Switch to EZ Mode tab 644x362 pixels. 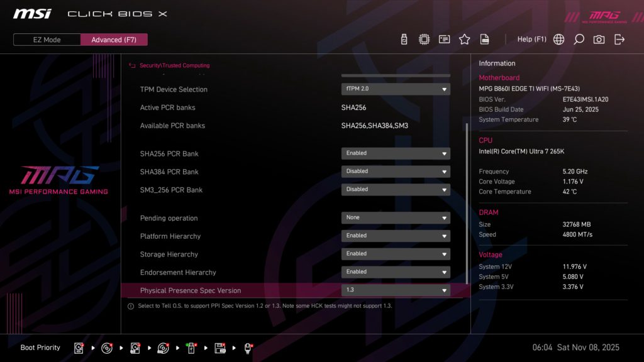(x=46, y=39)
